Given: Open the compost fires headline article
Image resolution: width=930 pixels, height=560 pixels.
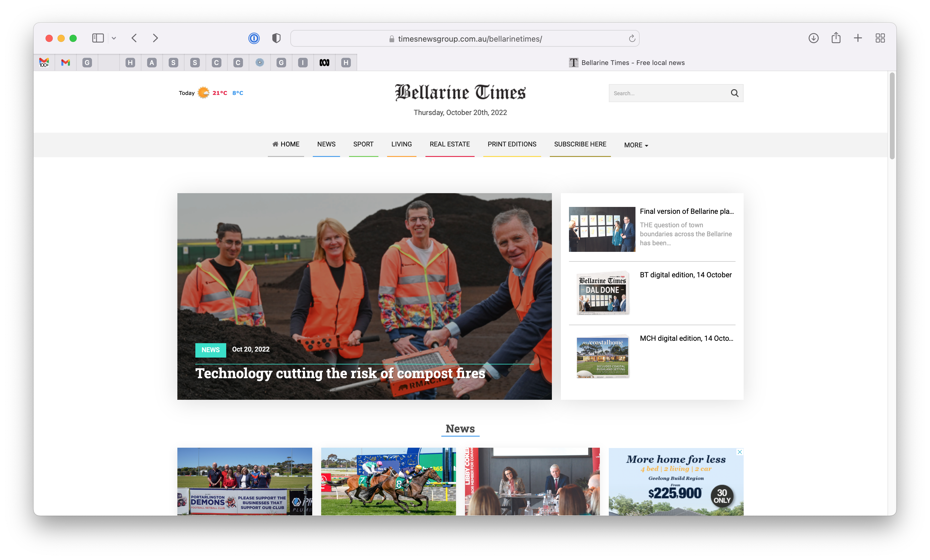Looking at the screenshot, I should (340, 373).
